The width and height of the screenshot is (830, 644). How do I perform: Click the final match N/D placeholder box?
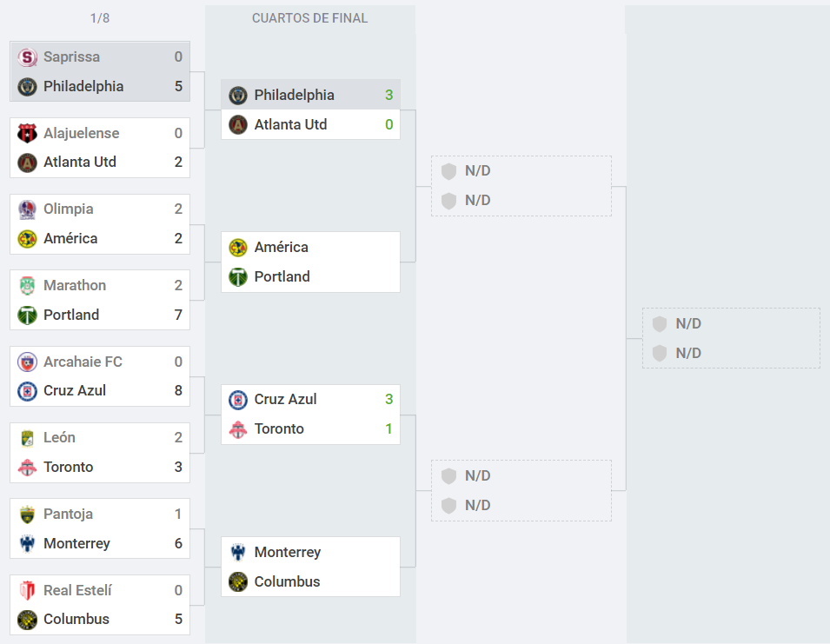point(731,338)
